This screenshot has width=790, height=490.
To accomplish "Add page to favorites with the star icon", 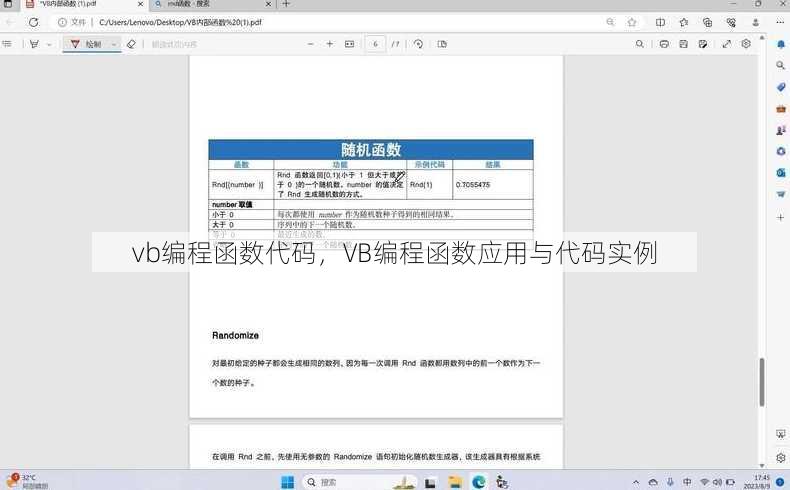I will coord(632,22).
